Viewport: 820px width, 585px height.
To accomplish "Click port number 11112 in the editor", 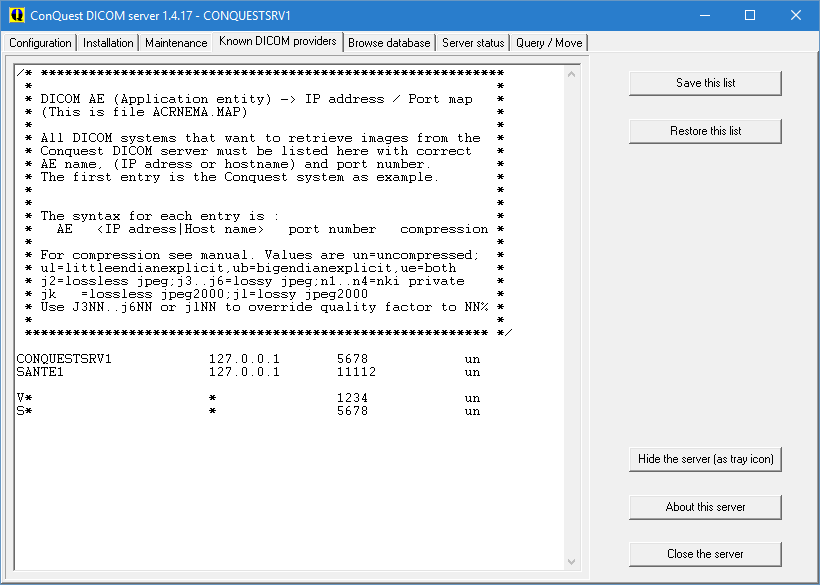I will [356, 372].
